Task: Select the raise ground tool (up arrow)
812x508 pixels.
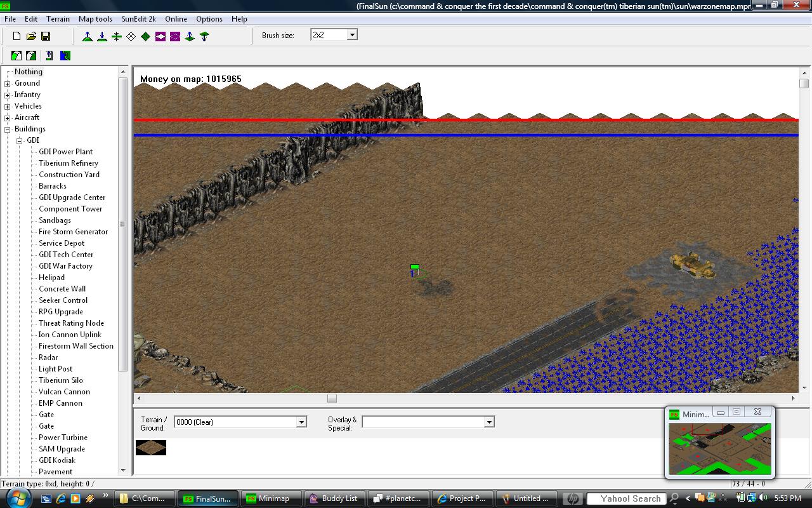Action: click(88, 36)
